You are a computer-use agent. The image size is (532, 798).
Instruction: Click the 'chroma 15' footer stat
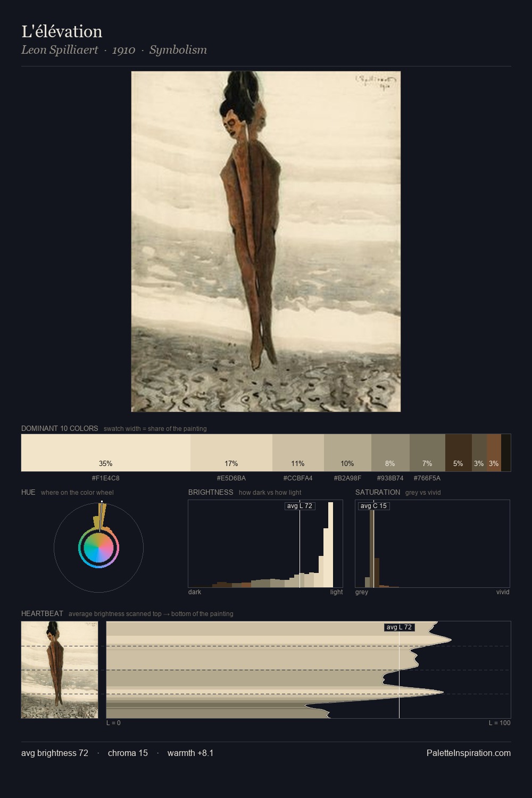click(128, 753)
